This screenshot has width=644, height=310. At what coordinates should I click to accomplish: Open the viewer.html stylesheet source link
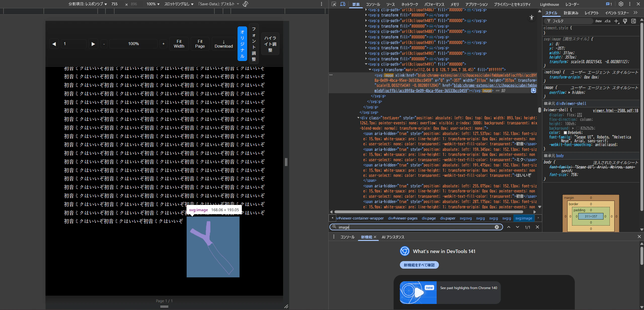click(615, 111)
